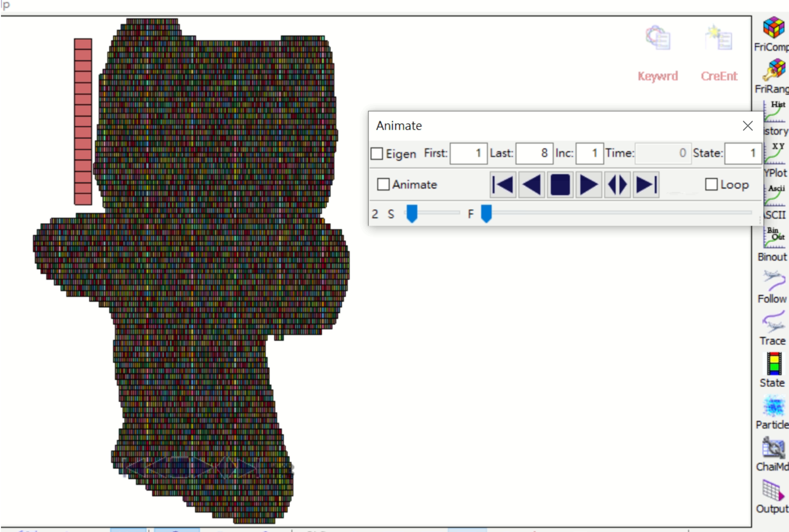Play the animation forward
789x532 pixels.
589,185
